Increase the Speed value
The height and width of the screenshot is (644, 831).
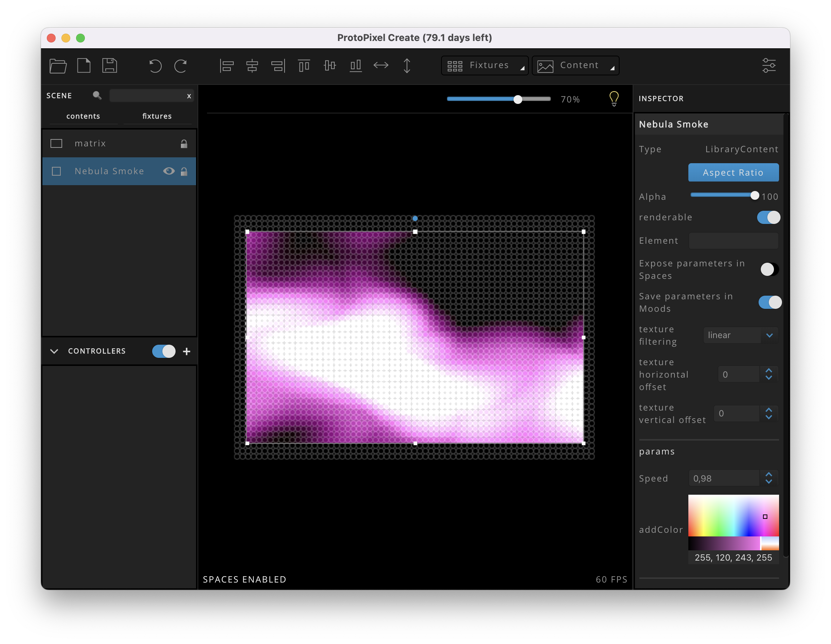point(768,475)
